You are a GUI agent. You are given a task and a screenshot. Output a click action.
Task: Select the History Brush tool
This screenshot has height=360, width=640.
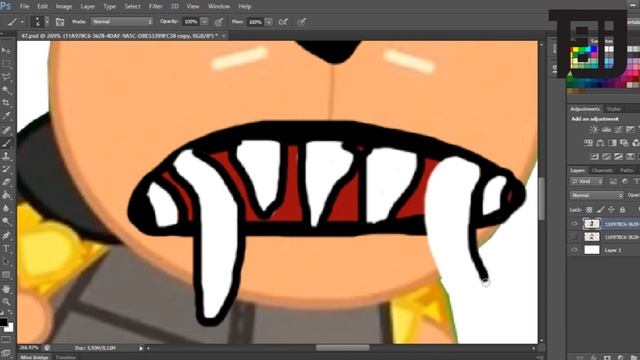pos(6,169)
